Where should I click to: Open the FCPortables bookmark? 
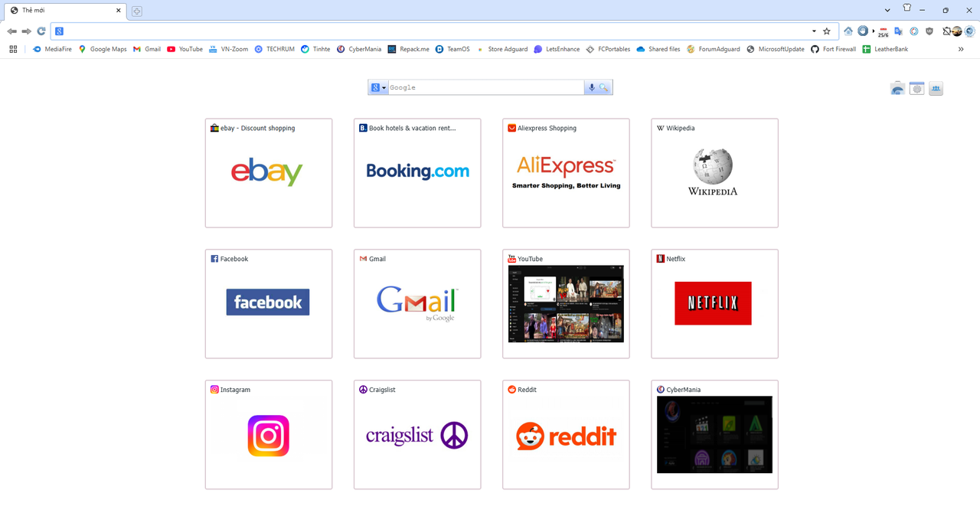(608, 49)
